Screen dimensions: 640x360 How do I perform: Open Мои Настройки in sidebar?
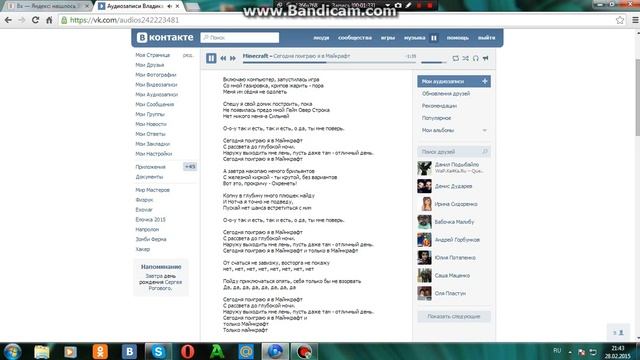tap(154, 154)
